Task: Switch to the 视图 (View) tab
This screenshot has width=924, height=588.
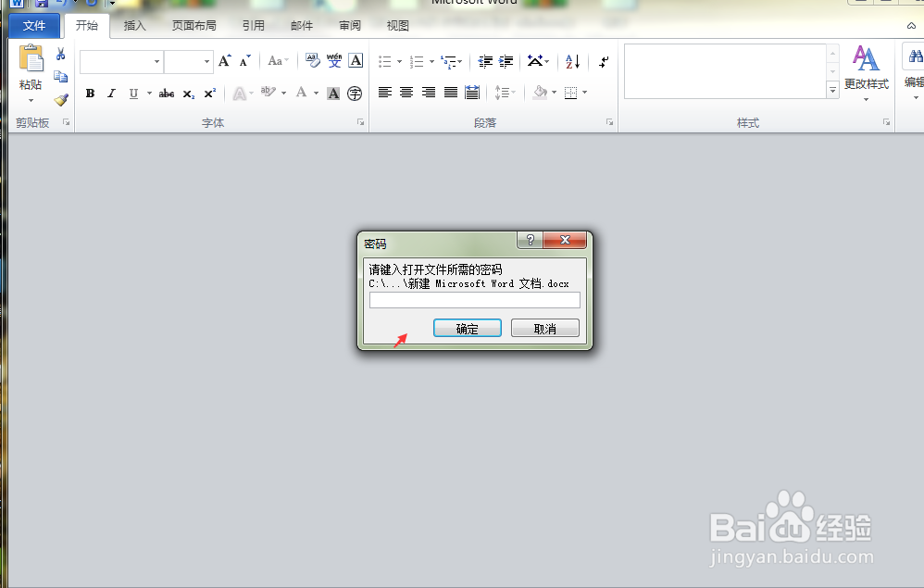Action: click(398, 26)
